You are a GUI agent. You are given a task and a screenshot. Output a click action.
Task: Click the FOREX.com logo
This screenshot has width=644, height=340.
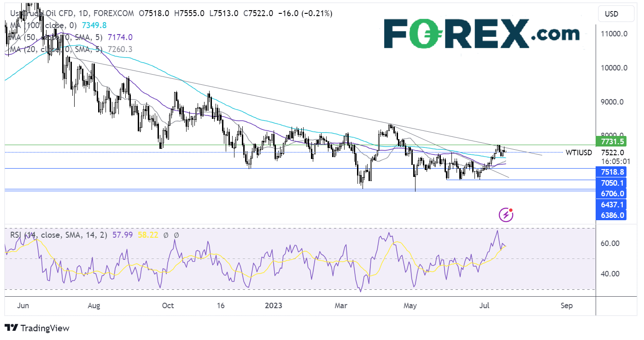pos(481,33)
